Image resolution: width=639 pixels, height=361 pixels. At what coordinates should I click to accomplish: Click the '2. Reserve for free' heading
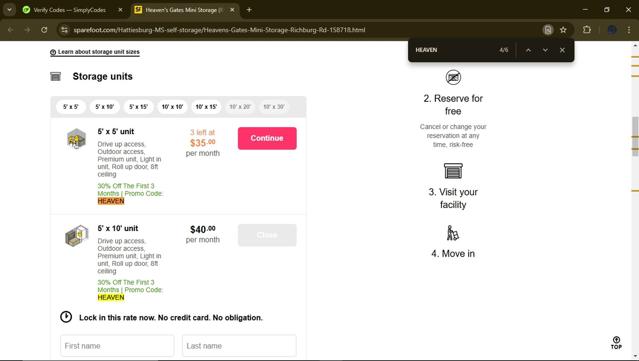tap(453, 105)
